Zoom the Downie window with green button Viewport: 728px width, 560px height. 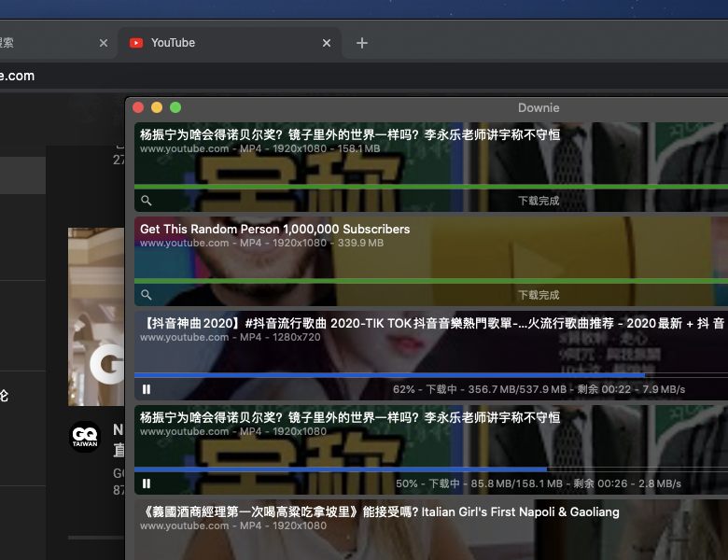(x=175, y=107)
